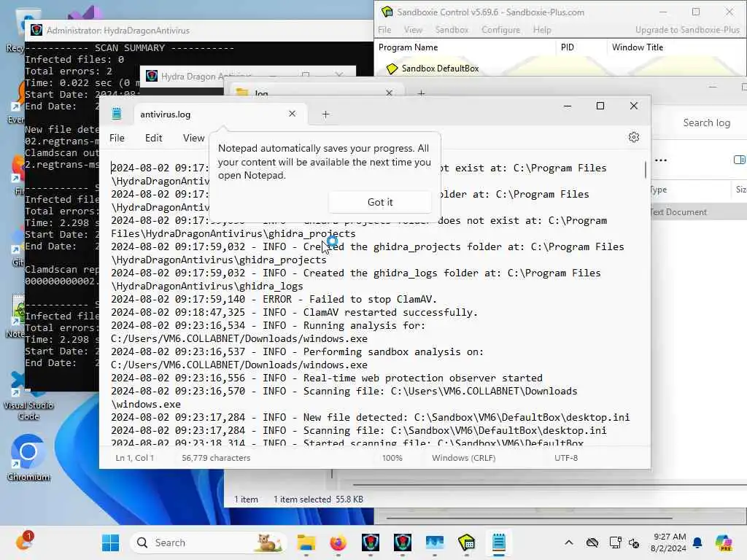Click the 1 item selected 55.8 KB status text
Screen dimensions: 747x560
(x=318, y=499)
